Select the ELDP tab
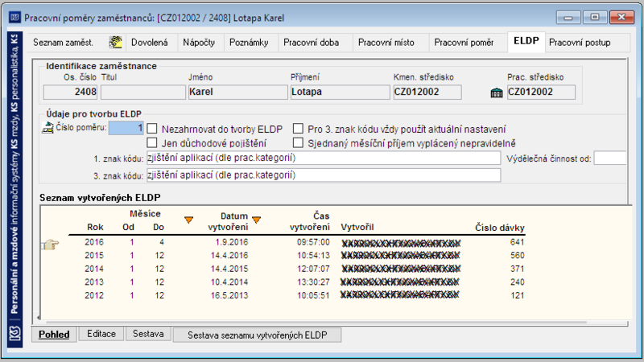Screen dimensions: 644x362 pos(526,41)
